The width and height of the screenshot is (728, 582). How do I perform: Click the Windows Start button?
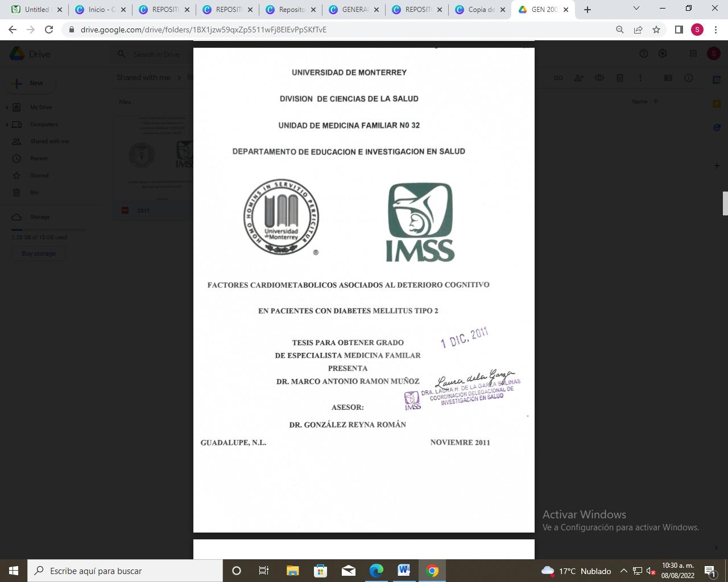click(14, 571)
